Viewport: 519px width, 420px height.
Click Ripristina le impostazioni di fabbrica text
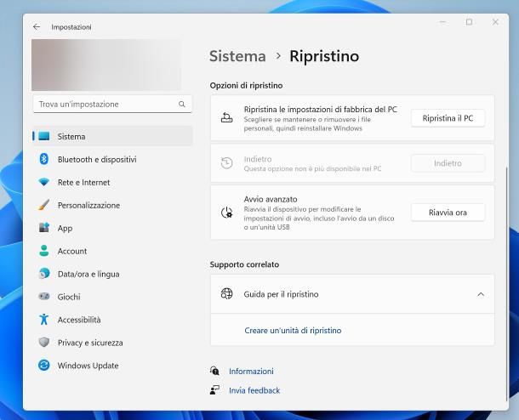pos(321,109)
